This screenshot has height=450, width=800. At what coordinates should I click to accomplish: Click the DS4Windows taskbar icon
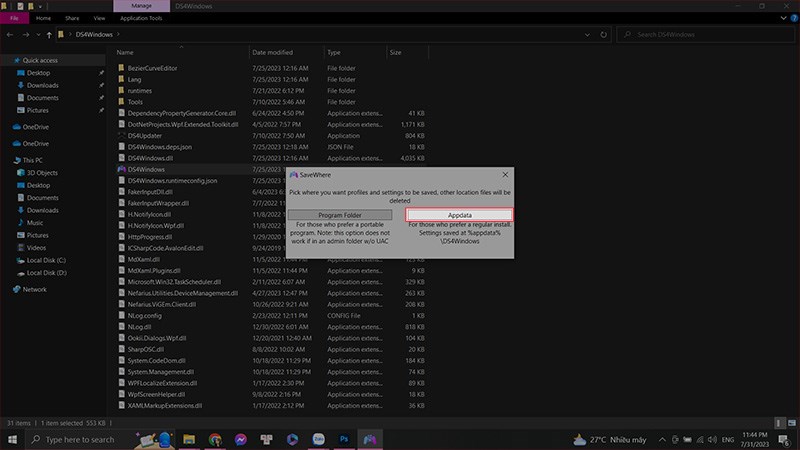click(x=371, y=439)
